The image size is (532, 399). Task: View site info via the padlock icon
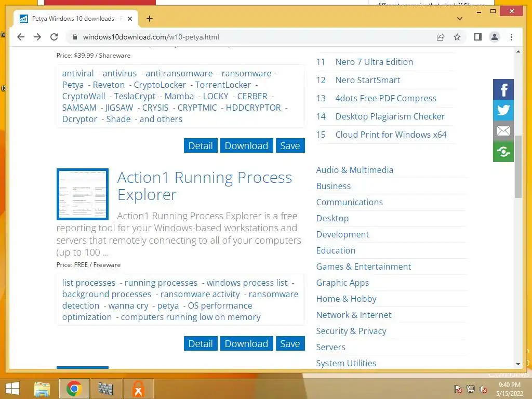75,37
